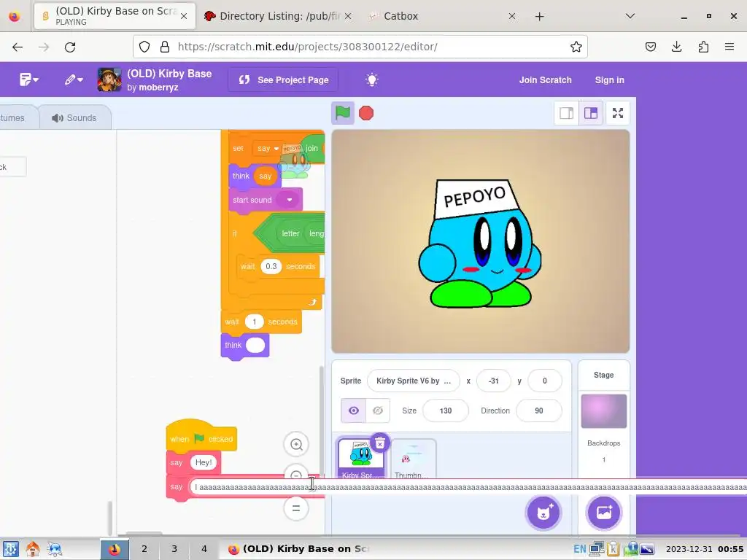This screenshot has height=560, width=747.
Task: Switch to large stage layout
Action: [x=591, y=113]
